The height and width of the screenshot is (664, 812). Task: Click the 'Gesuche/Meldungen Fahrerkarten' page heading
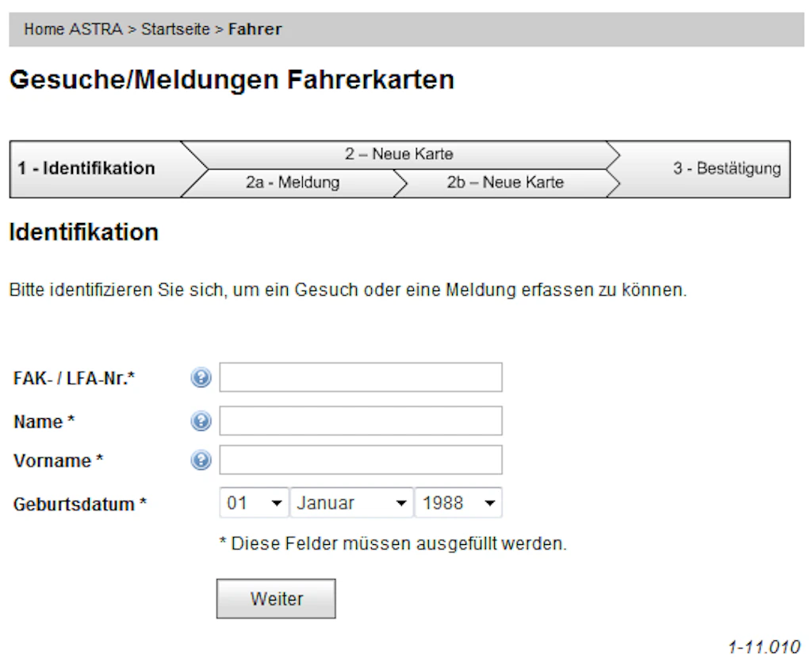click(232, 80)
